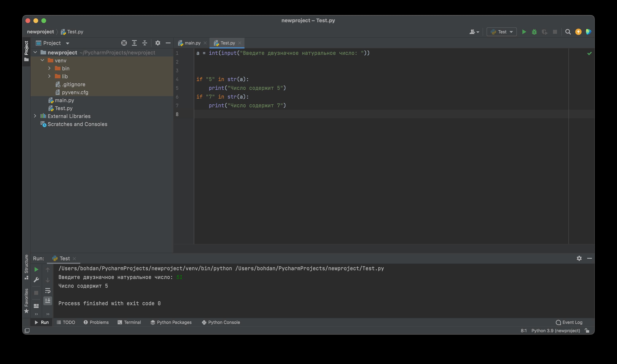The width and height of the screenshot is (617, 364).
Task: Open the JetBrains colorful logo icon at top right
Action: (588, 32)
